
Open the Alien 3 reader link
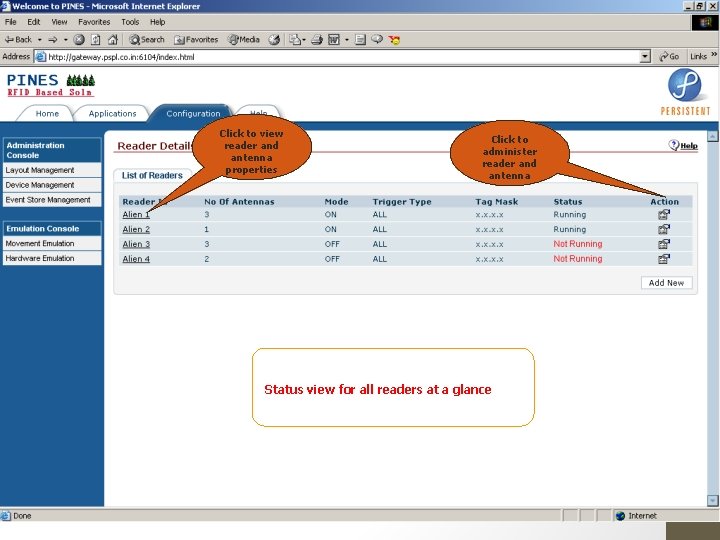[x=136, y=244]
